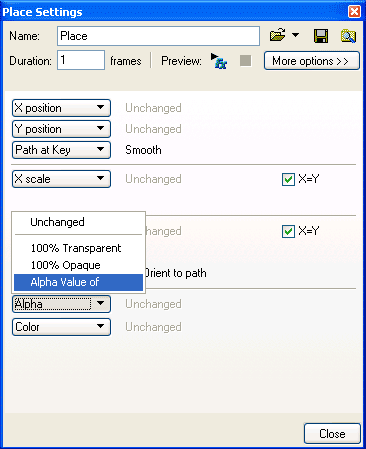Toggle the lower X=Y checkbox
This screenshot has height=449, width=366.
(x=288, y=231)
